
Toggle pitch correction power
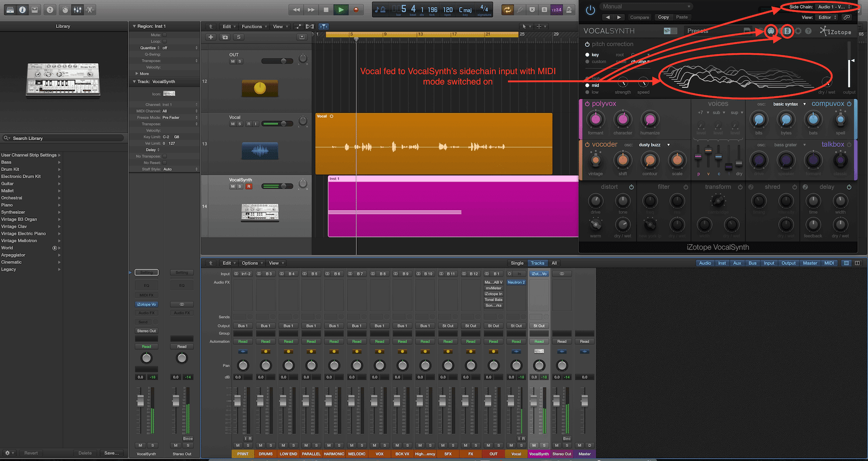point(587,44)
